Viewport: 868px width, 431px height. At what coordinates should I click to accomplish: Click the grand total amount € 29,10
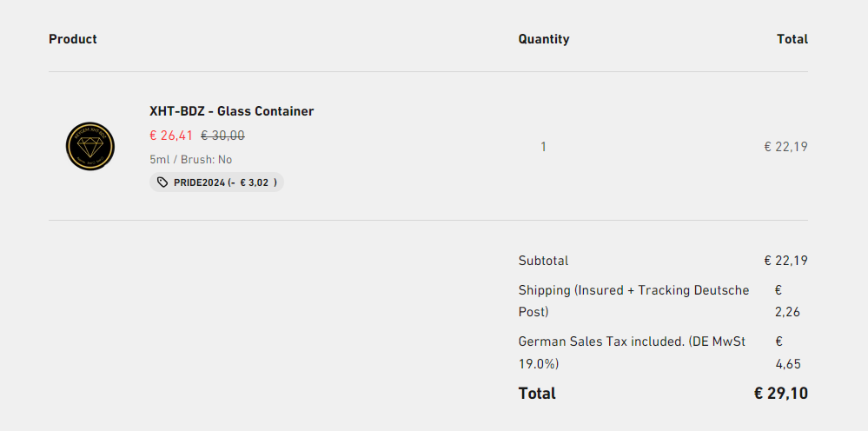point(780,394)
